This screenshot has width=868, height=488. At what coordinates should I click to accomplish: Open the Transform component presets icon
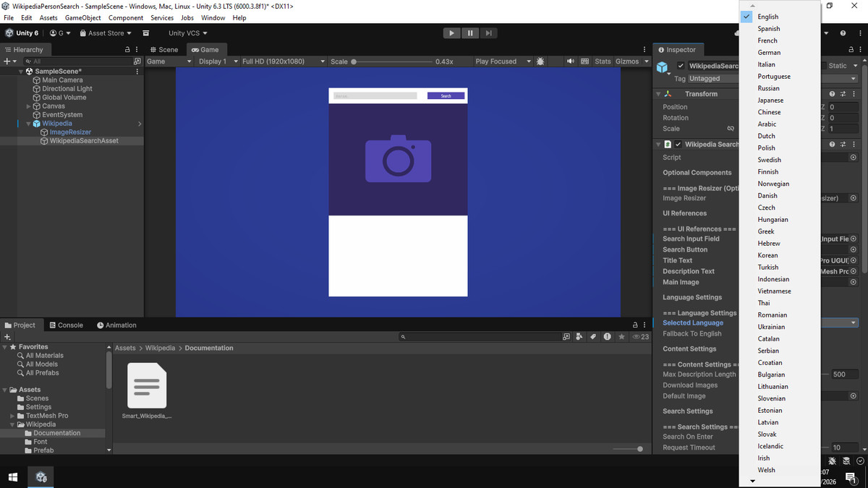click(x=843, y=94)
